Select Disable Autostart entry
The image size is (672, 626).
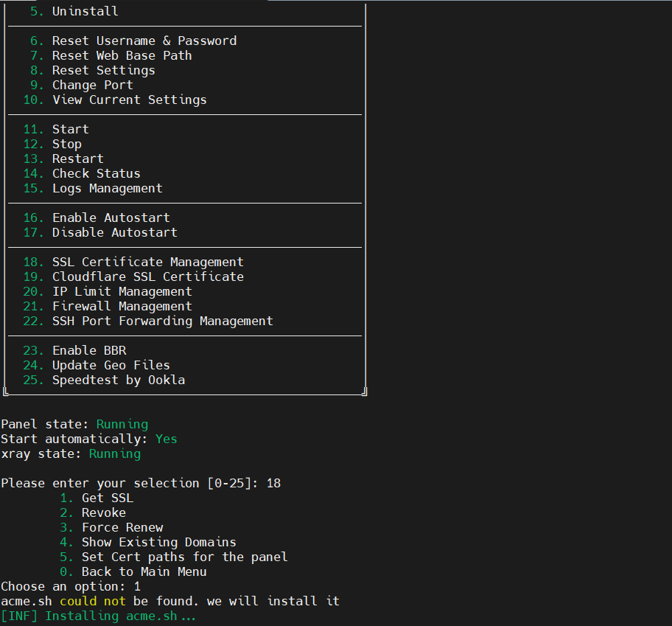(x=114, y=232)
